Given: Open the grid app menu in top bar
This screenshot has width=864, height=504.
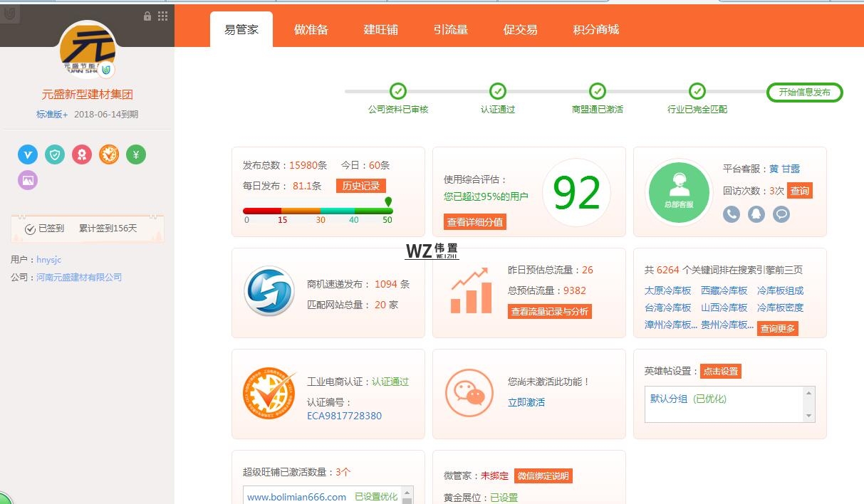Looking at the screenshot, I should pyautogui.click(x=162, y=15).
